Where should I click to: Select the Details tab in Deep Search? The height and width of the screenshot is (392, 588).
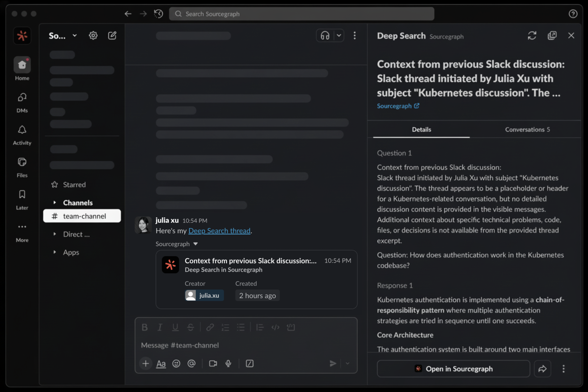421,129
